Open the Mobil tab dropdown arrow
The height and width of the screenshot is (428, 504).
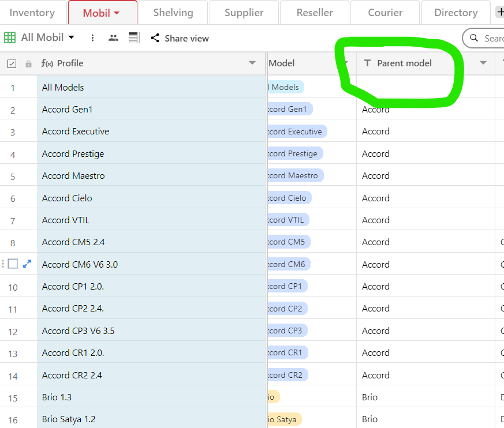117,13
